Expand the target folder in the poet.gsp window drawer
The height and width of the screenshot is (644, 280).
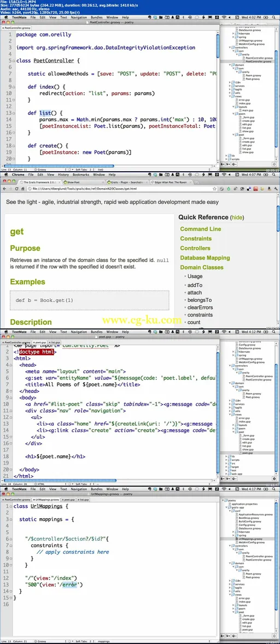coord(227,466)
